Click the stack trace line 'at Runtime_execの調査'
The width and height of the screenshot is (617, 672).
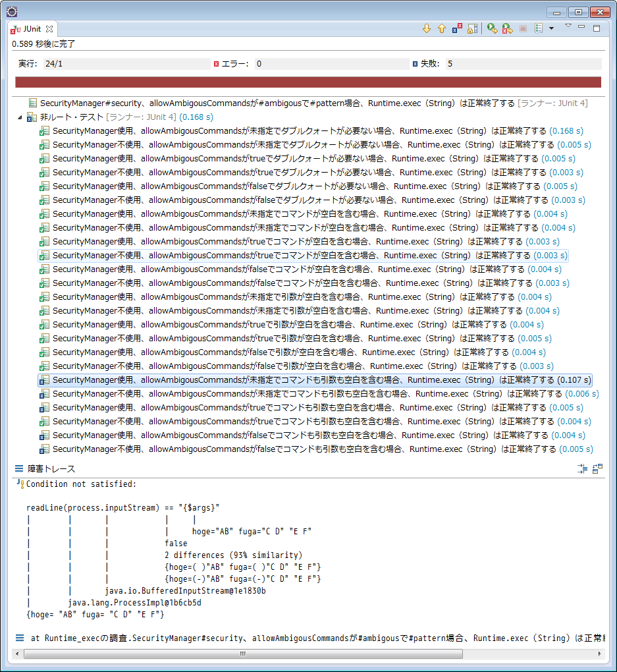[x=316, y=638]
